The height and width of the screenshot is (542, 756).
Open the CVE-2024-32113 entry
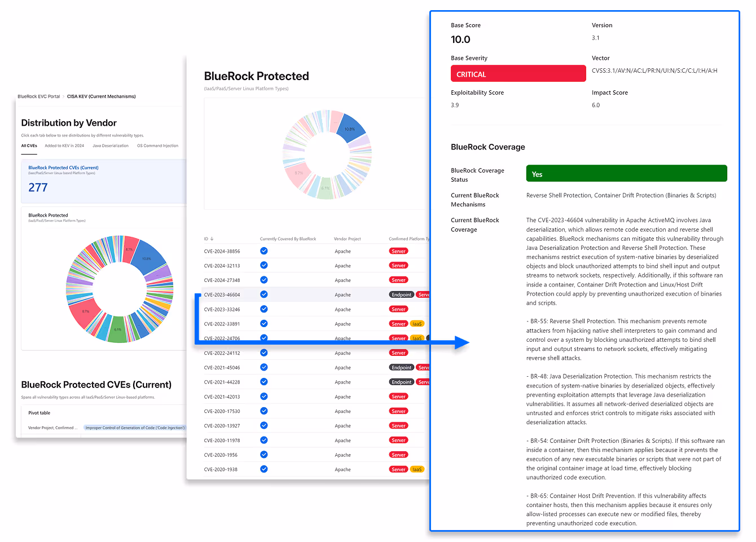(x=222, y=266)
